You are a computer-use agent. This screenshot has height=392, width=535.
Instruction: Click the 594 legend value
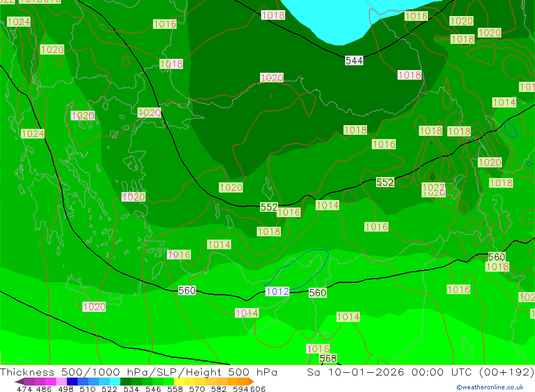point(241,389)
